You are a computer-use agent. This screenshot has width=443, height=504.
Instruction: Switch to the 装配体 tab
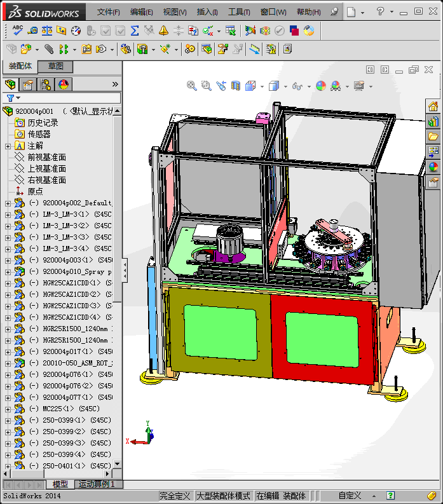point(20,66)
